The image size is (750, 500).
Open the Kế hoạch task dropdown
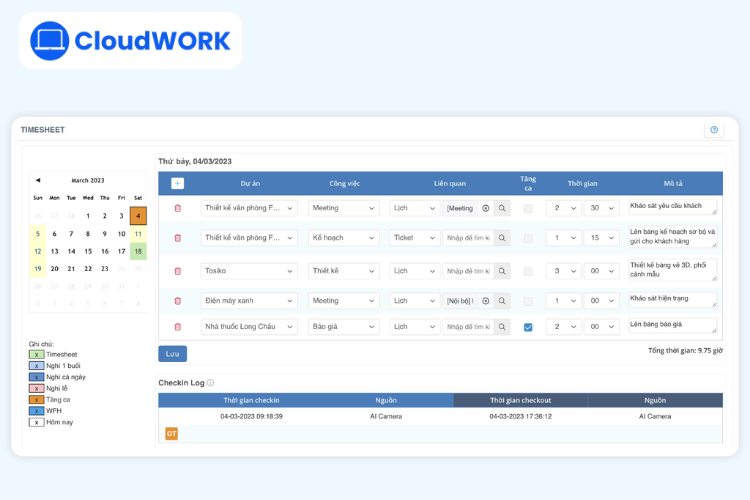pos(343,238)
